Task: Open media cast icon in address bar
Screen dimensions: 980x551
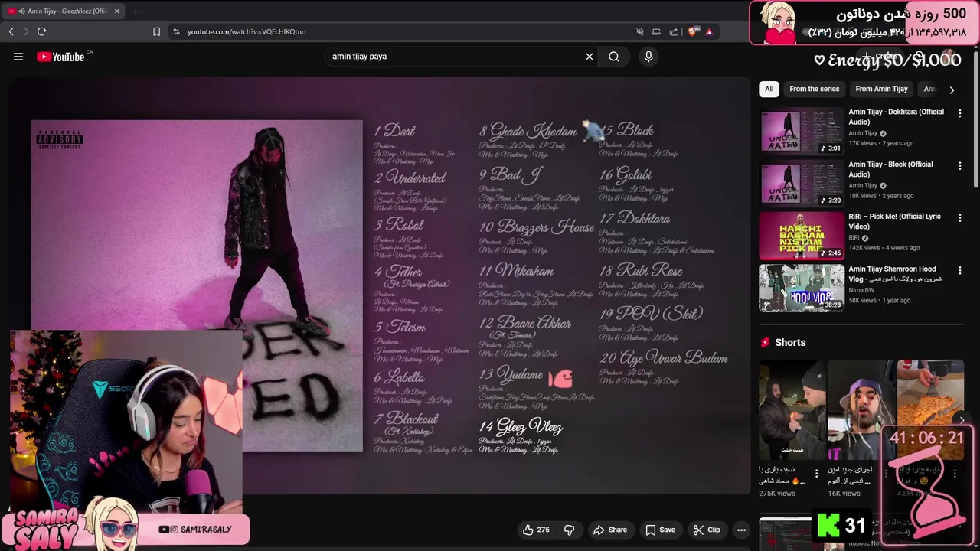Action: click(x=657, y=31)
